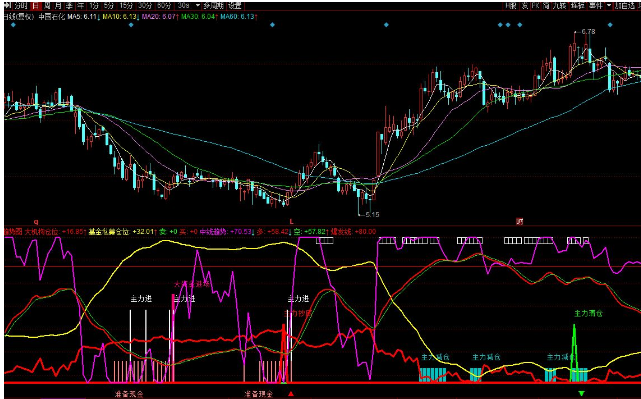
Task: Open the PK comparison tool
Action: coord(536,6)
